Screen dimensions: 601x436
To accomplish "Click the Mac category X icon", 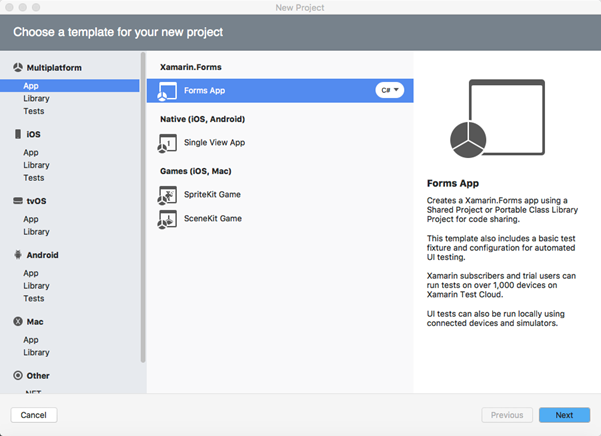I will [18, 322].
